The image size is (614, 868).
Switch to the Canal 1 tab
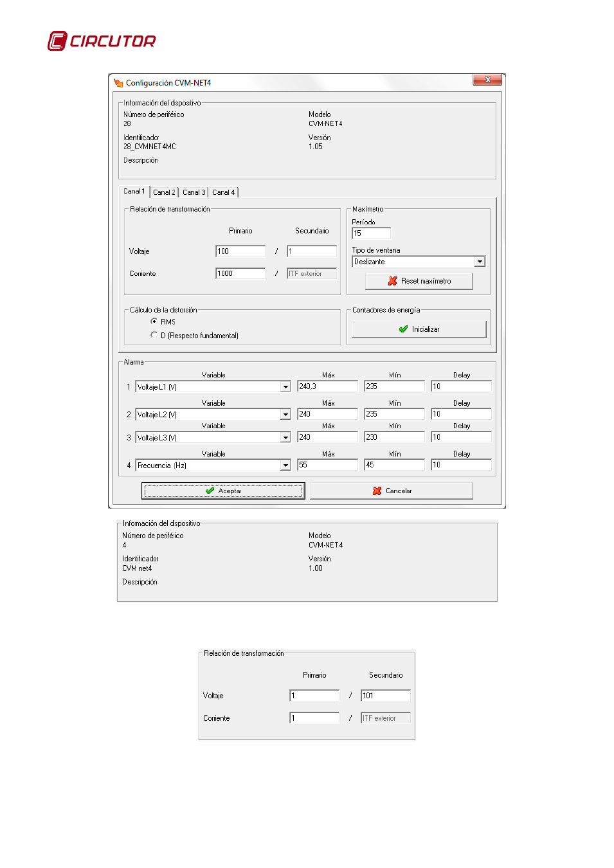tap(134, 192)
